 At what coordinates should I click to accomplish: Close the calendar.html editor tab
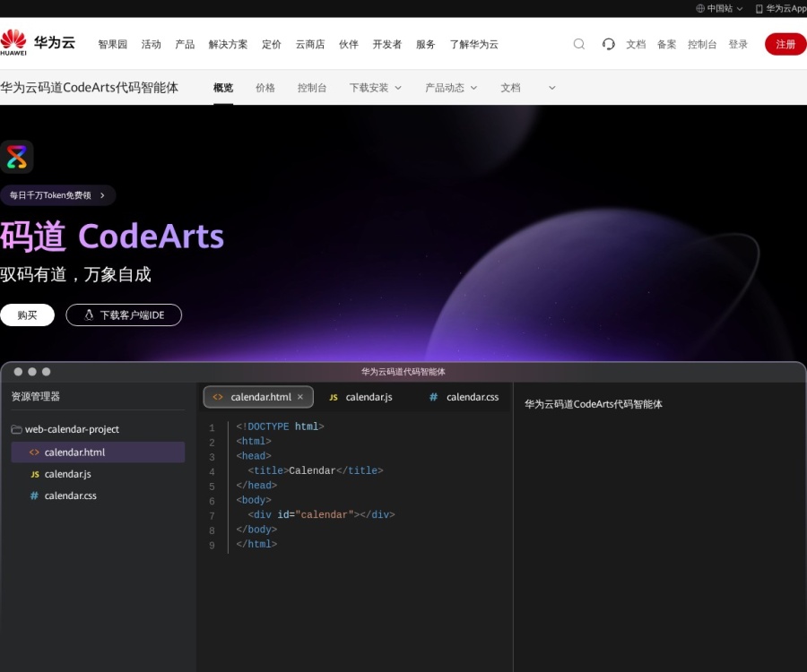click(x=300, y=397)
